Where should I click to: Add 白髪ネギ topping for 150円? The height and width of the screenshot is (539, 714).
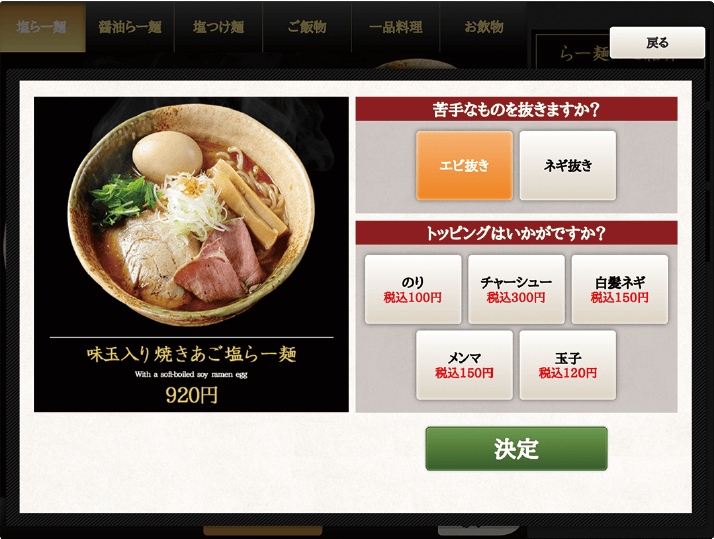click(619, 289)
